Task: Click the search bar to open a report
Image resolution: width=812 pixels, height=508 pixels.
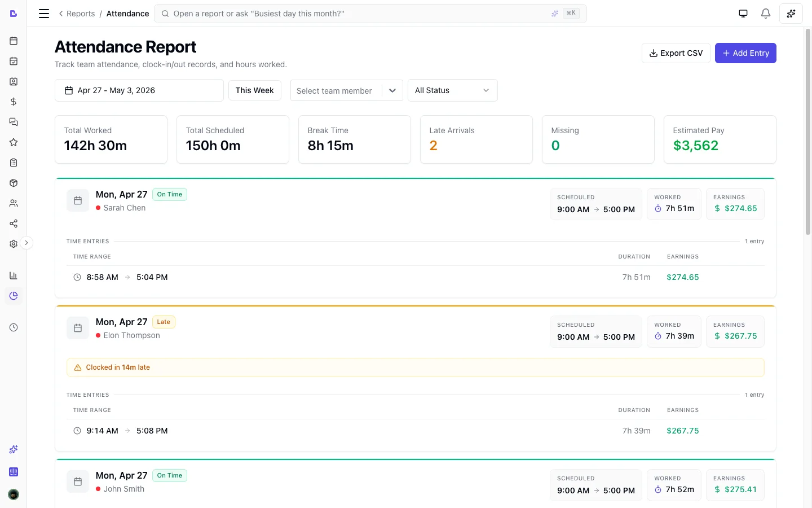Action: click(x=370, y=14)
